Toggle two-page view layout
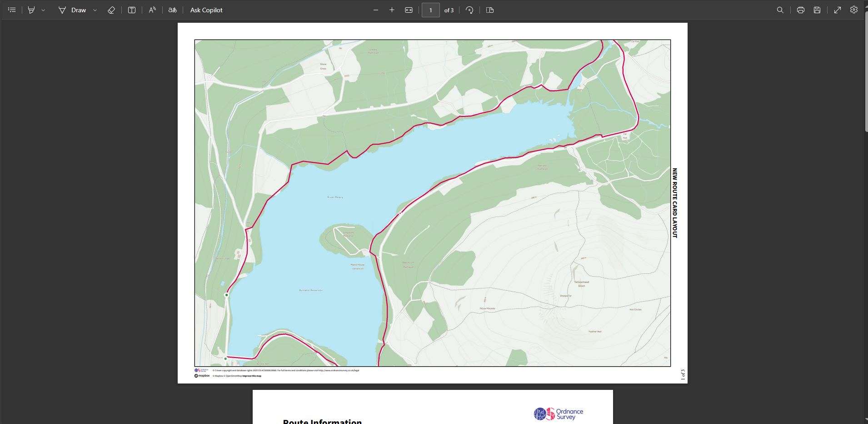The height and width of the screenshot is (424, 868). tap(489, 10)
